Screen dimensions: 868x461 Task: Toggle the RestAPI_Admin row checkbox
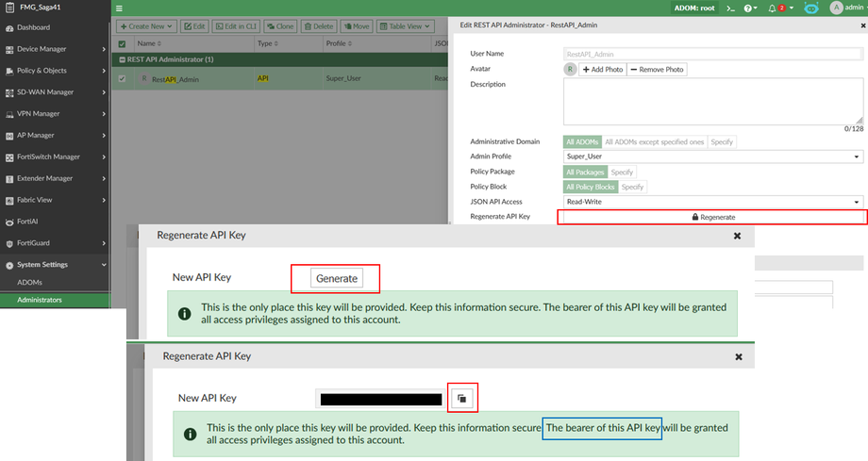pyautogui.click(x=123, y=79)
